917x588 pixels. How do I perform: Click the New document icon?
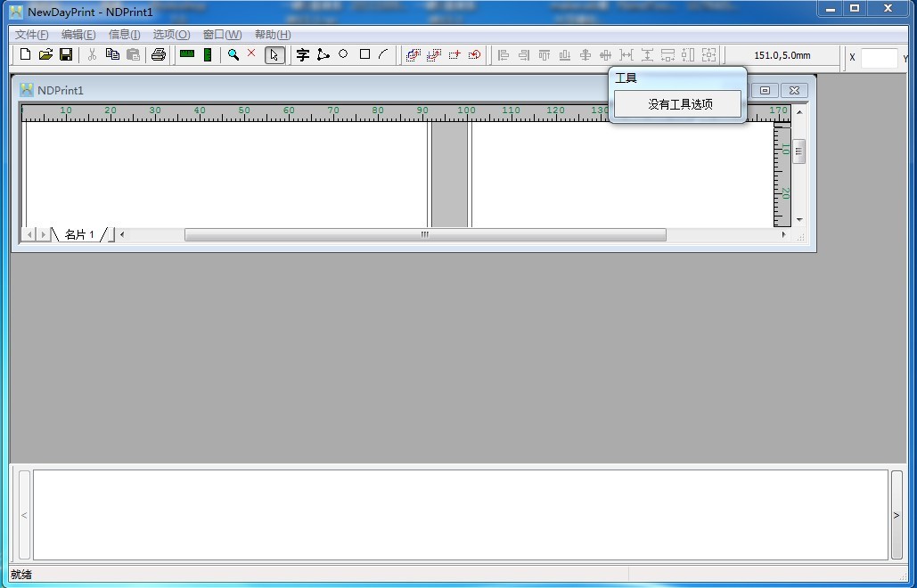coord(25,54)
